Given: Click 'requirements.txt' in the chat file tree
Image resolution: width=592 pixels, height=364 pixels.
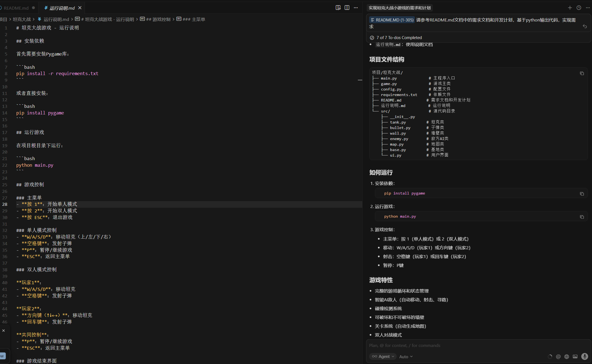Looking at the screenshot, I should [x=399, y=95].
